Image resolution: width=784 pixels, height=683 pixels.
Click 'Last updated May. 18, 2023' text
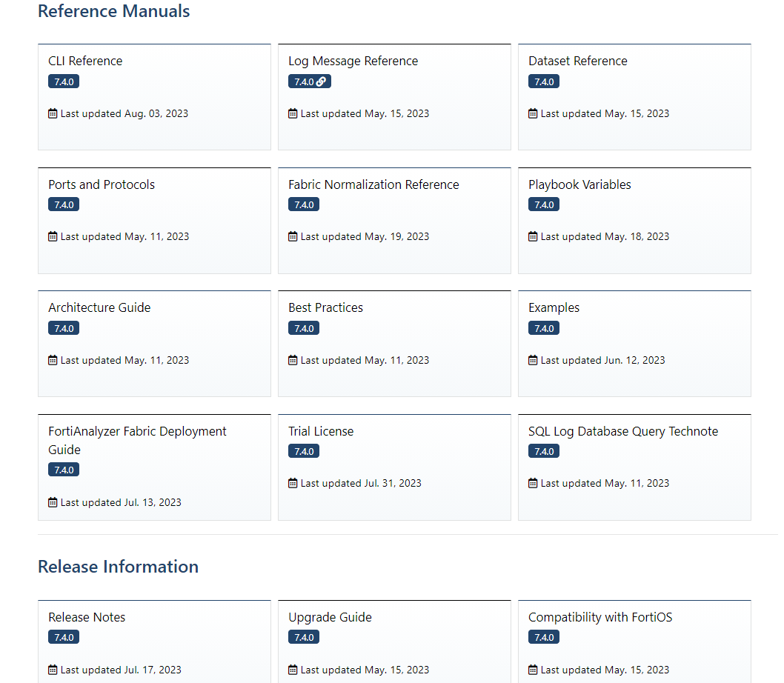pyautogui.click(x=605, y=236)
